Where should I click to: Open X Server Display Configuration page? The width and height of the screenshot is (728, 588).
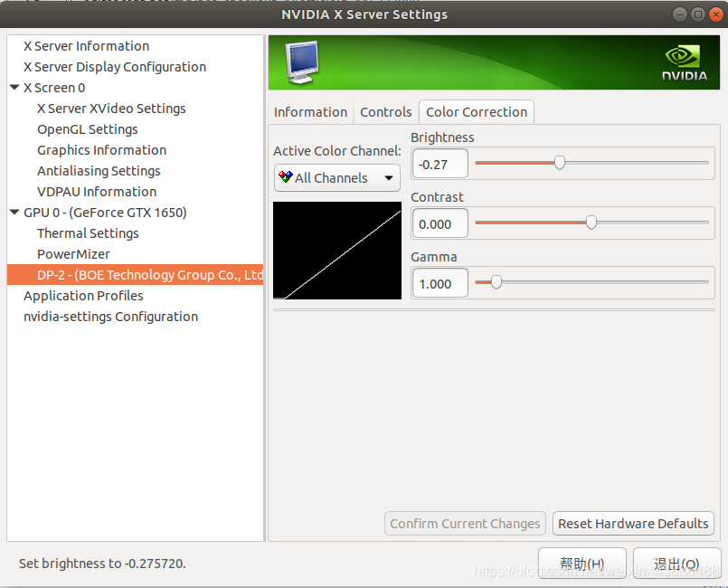[115, 67]
